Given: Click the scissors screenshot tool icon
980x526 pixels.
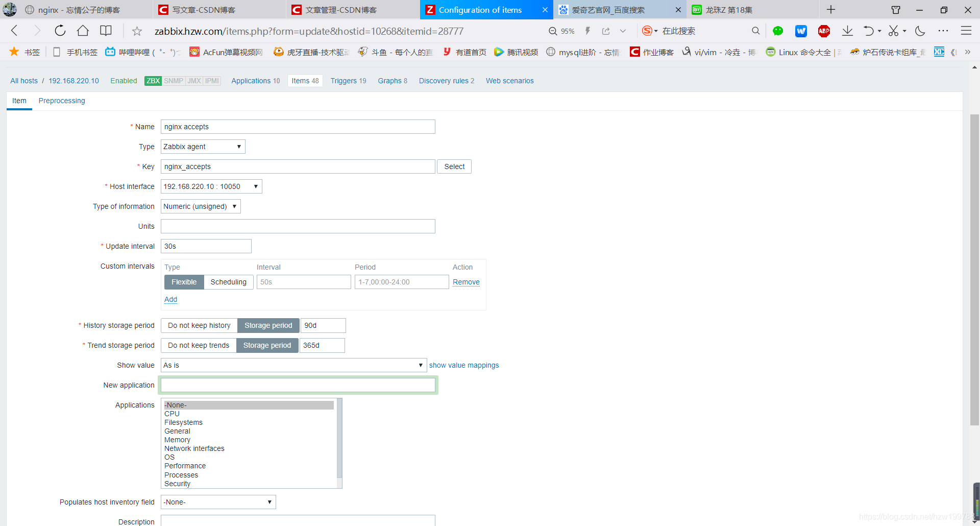Looking at the screenshot, I should click(894, 31).
